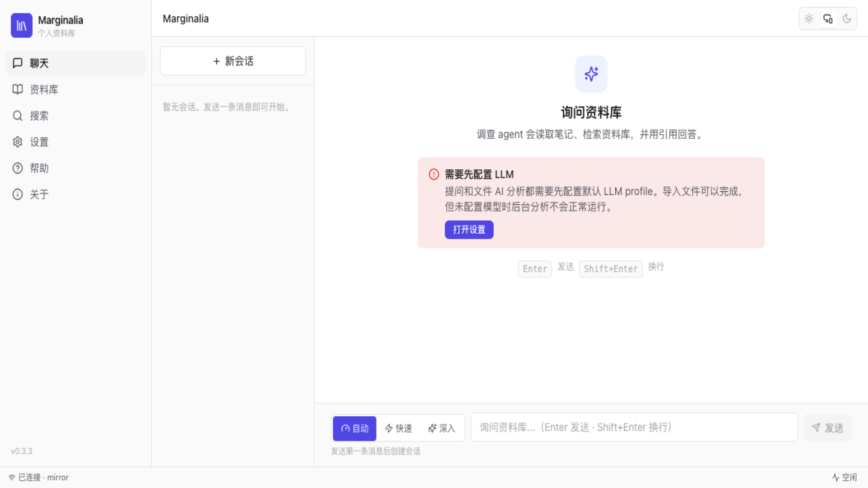Focus the 询问资料库 message input field

pyautogui.click(x=634, y=427)
